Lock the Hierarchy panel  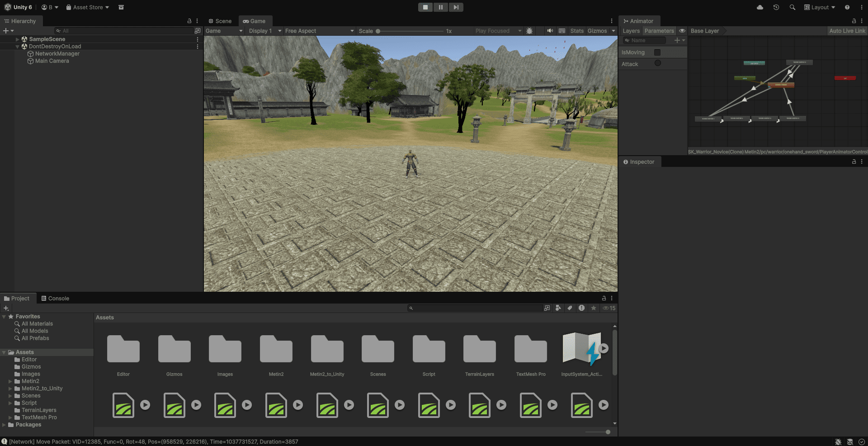coord(189,21)
